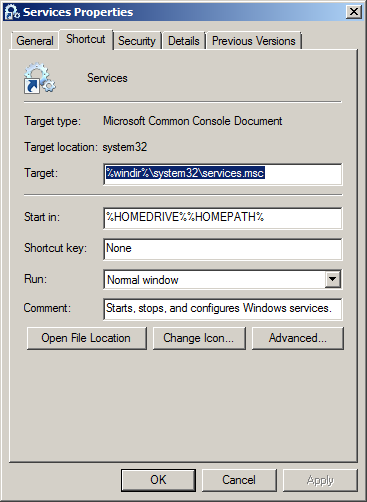Confirm with the OK button
The image size is (367, 502).
pos(158,480)
